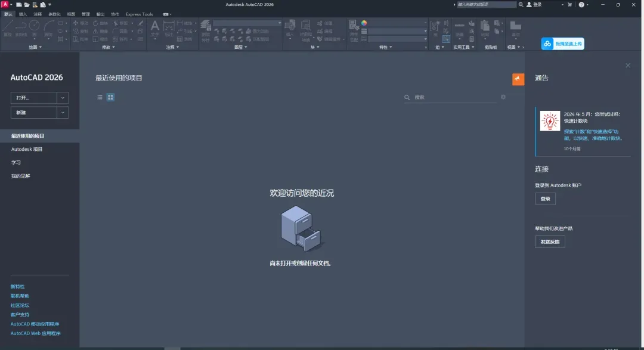Click the Open folder icon in quick access toolbar

tap(27, 5)
